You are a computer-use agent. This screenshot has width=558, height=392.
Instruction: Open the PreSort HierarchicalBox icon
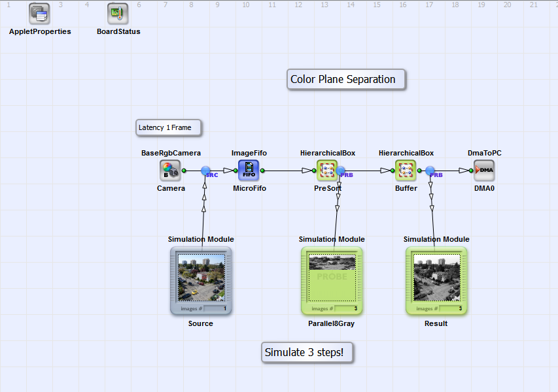pyautogui.click(x=327, y=171)
